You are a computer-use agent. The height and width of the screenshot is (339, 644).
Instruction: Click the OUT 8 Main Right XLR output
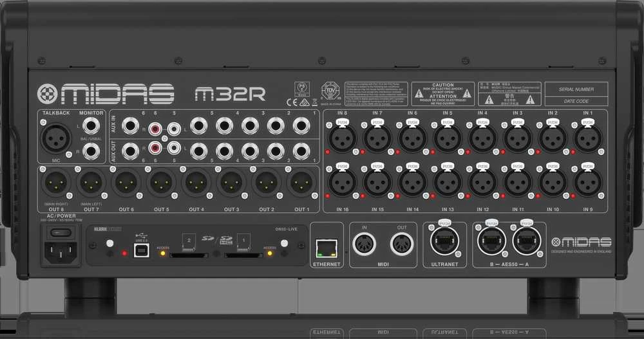tap(56, 183)
